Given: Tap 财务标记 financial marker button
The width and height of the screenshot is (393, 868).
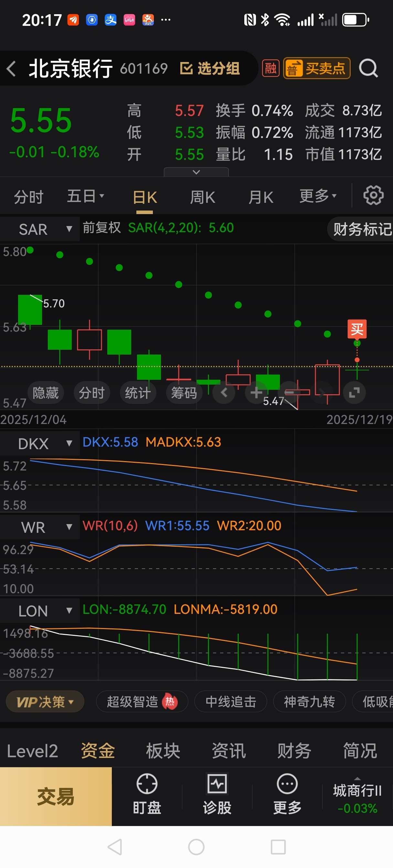Looking at the screenshot, I should pyautogui.click(x=361, y=229).
